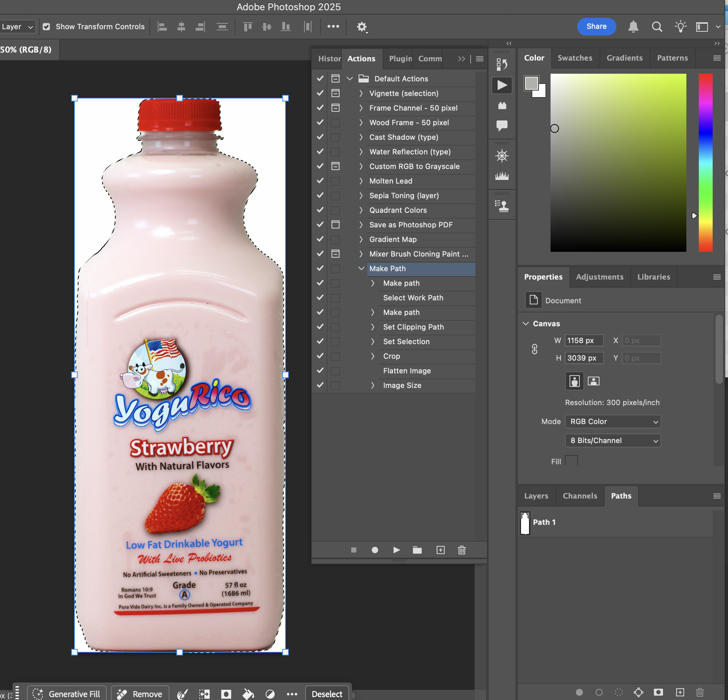Click the Deselect button

click(x=326, y=694)
